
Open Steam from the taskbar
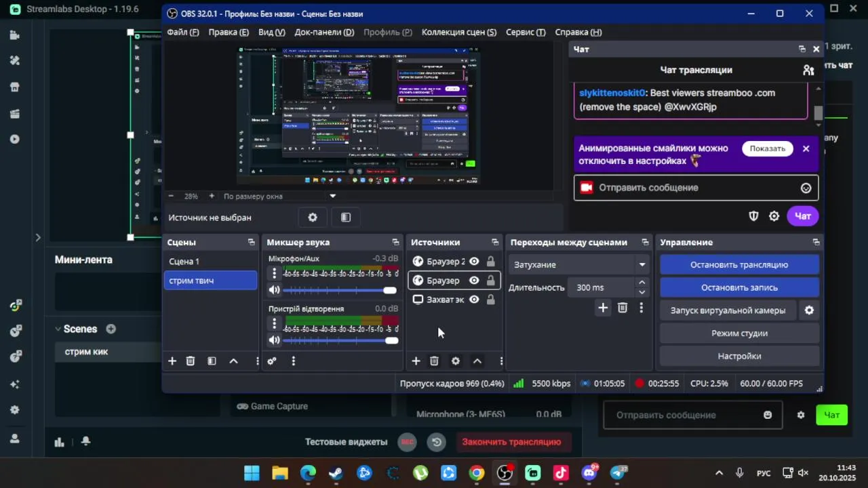[x=336, y=473]
